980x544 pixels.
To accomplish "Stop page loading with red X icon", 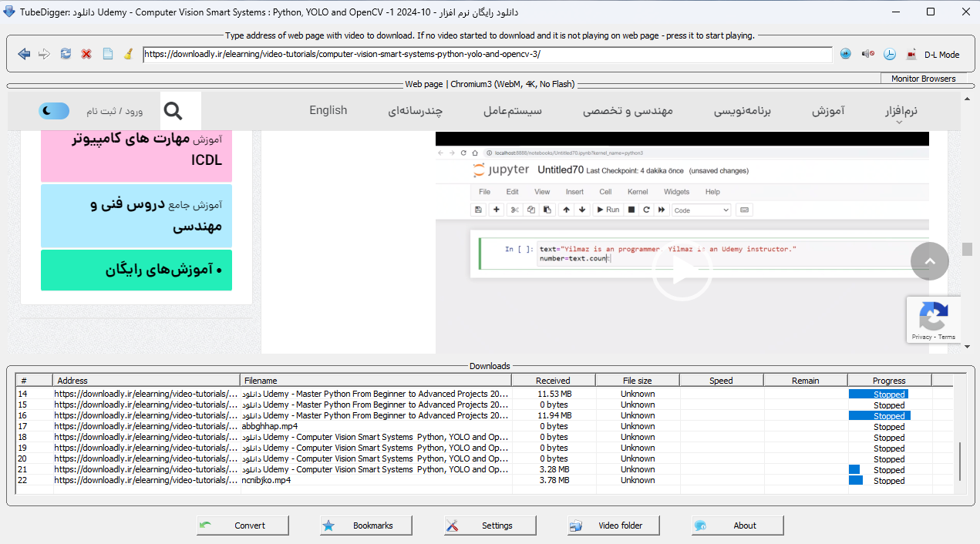I will coord(86,54).
